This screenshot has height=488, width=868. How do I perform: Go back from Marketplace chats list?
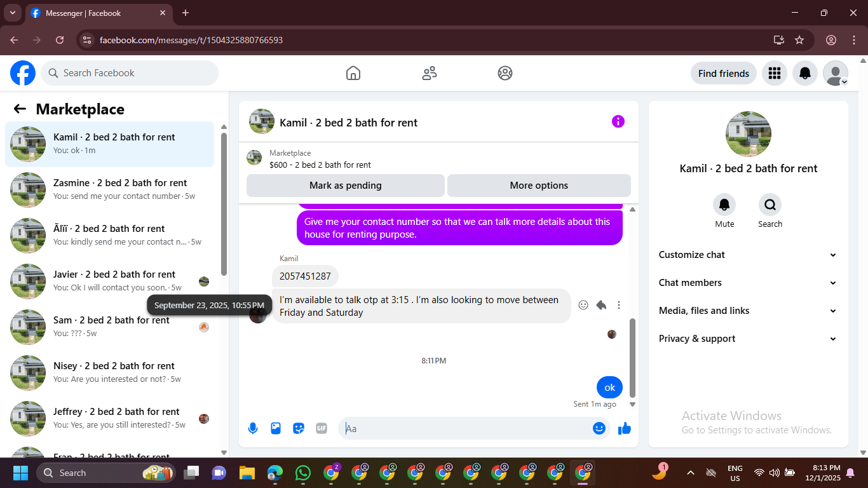pos(20,109)
